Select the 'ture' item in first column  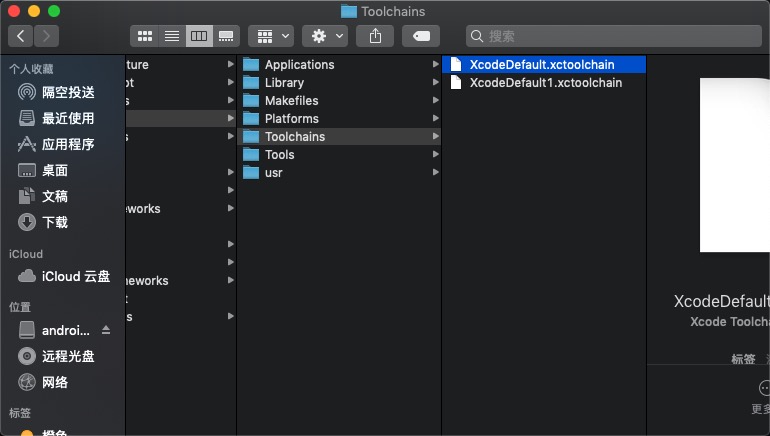(x=181, y=64)
